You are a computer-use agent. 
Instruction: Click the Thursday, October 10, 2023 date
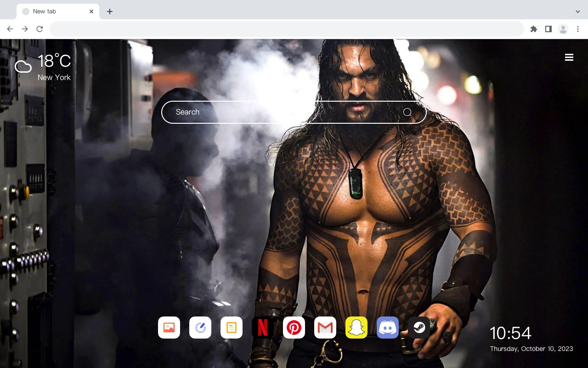click(x=531, y=349)
